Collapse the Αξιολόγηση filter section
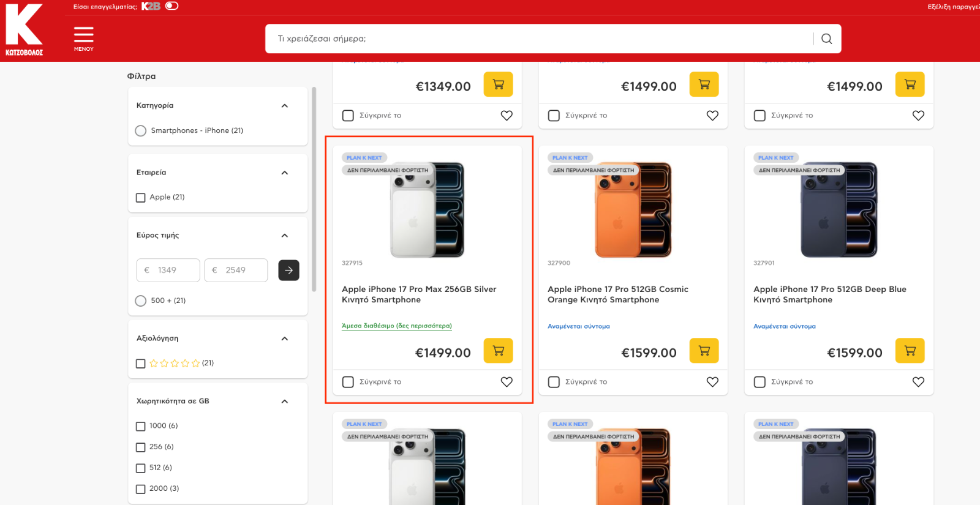Viewport: 980px width, 505px height. click(x=284, y=339)
